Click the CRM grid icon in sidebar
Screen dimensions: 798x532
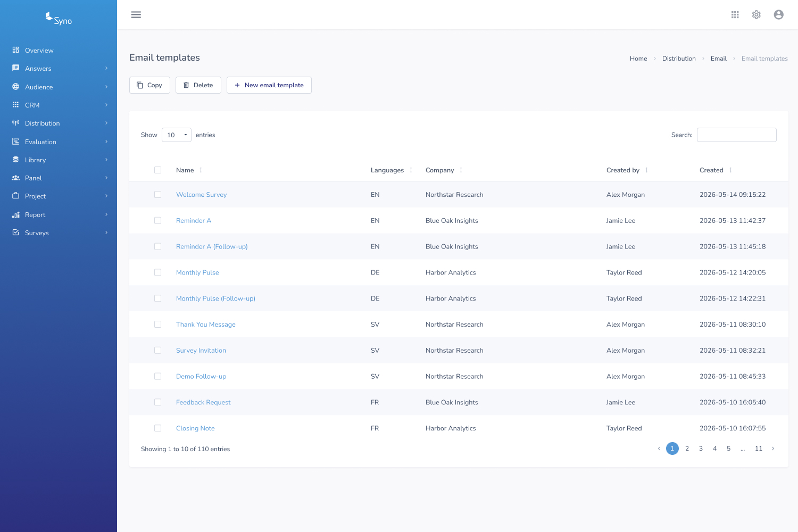(16, 105)
